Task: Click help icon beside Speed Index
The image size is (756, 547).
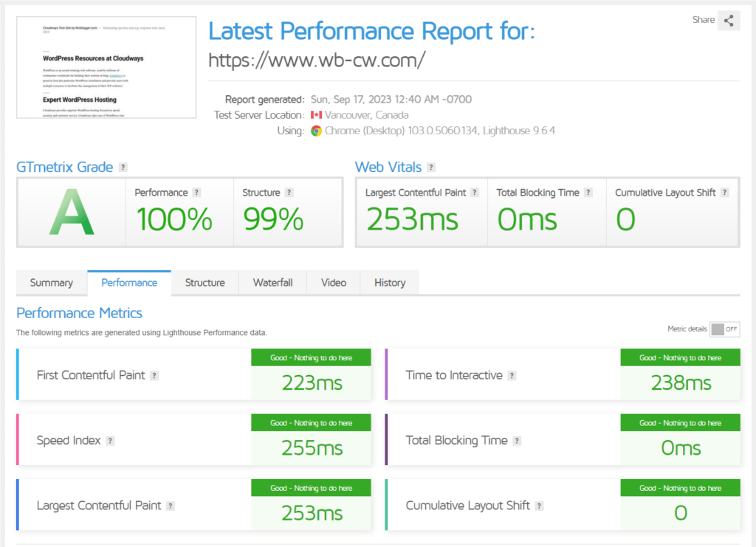Action: pyautogui.click(x=110, y=441)
